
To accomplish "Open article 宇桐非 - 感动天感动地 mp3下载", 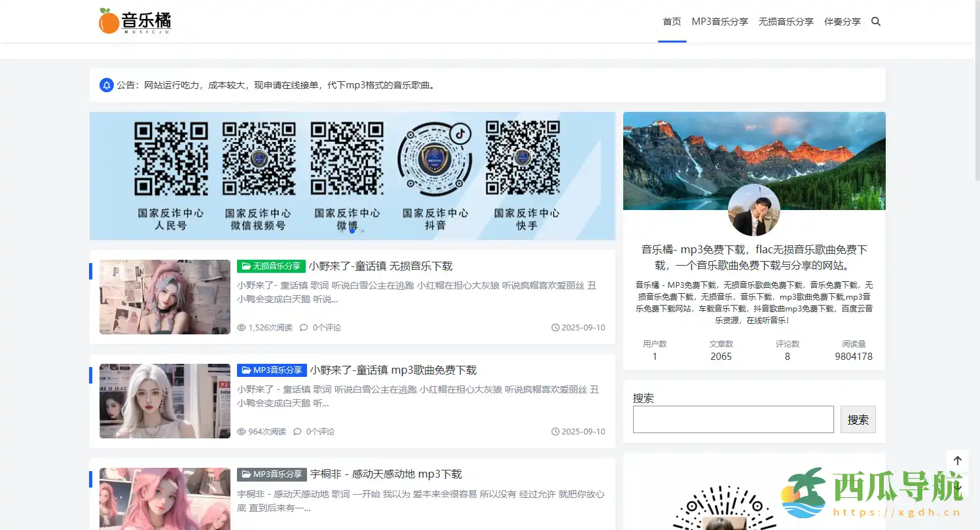I will 386,474.
